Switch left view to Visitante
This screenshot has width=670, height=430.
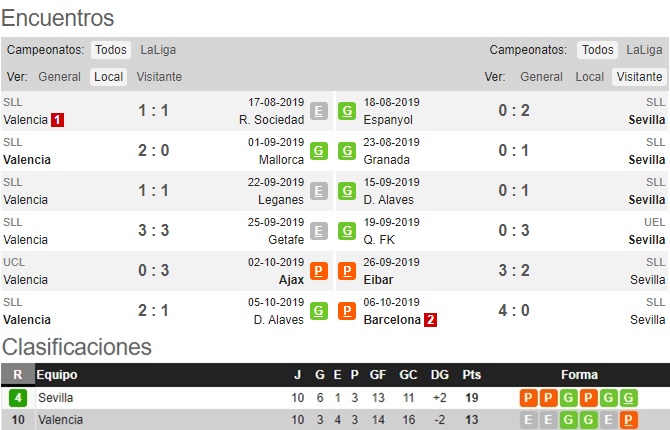[x=159, y=77]
